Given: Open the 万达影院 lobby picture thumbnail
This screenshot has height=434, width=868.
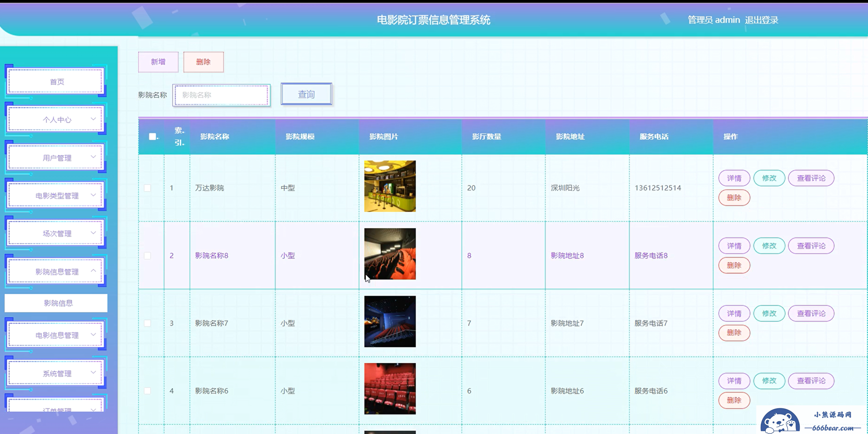Looking at the screenshot, I should 390,186.
